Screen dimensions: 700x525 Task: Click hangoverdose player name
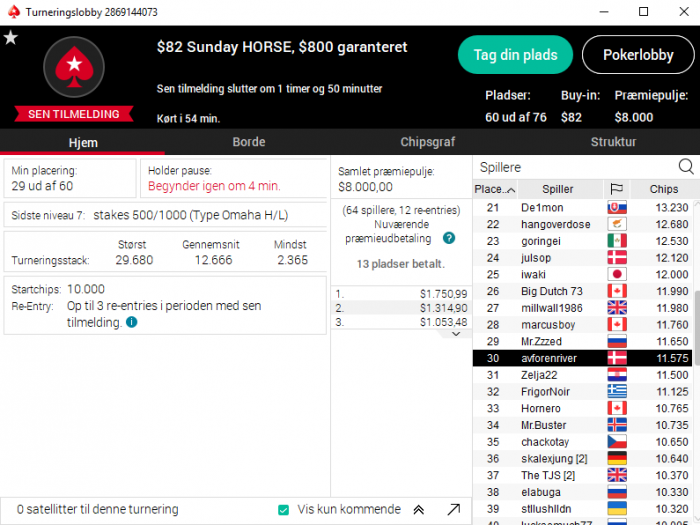tap(555, 224)
